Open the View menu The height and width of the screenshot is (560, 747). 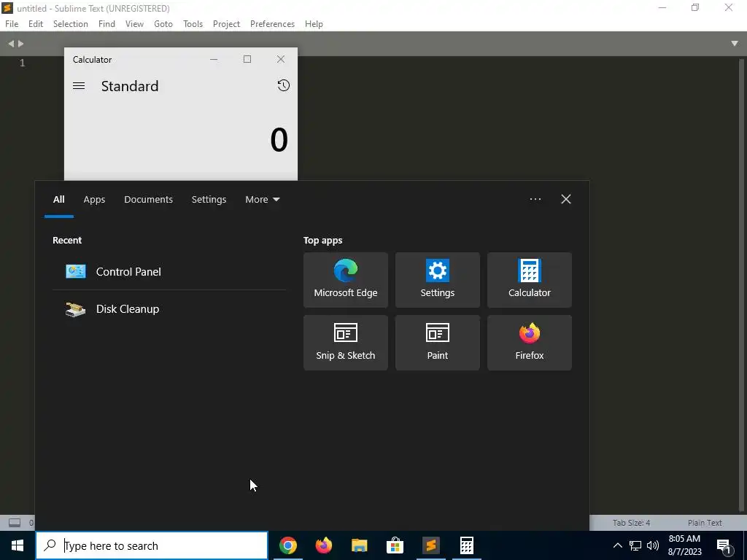pos(134,24)
